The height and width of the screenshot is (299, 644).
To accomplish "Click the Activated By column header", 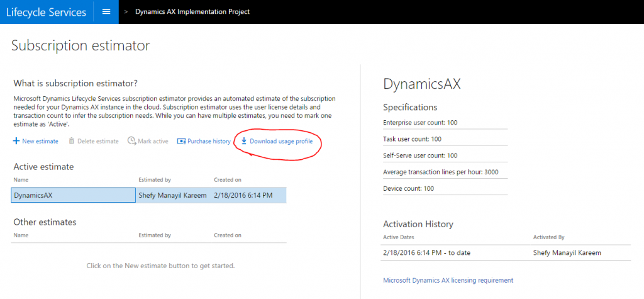I will pos(548,237).
